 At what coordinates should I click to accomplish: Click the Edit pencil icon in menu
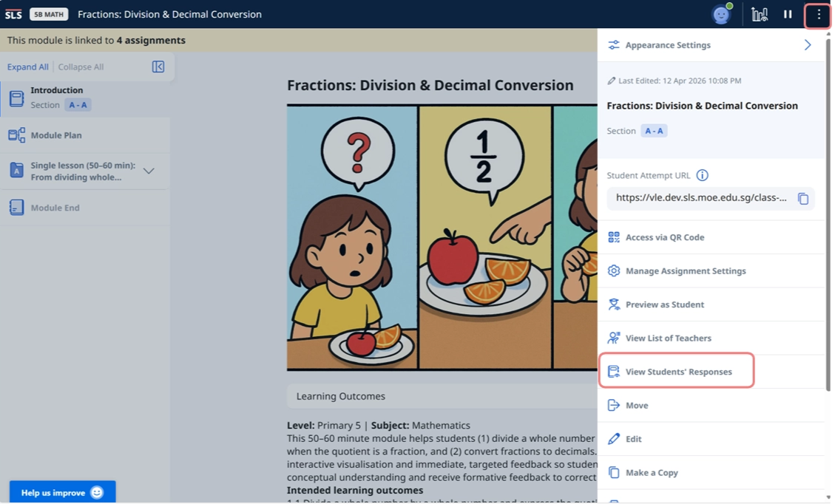point(614,438)
